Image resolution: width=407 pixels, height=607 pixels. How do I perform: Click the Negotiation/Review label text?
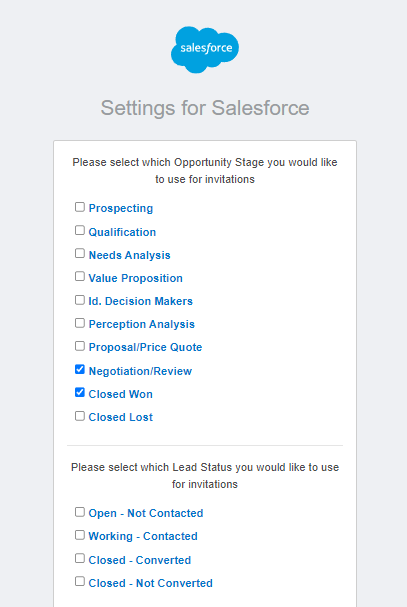pos(140,371)
